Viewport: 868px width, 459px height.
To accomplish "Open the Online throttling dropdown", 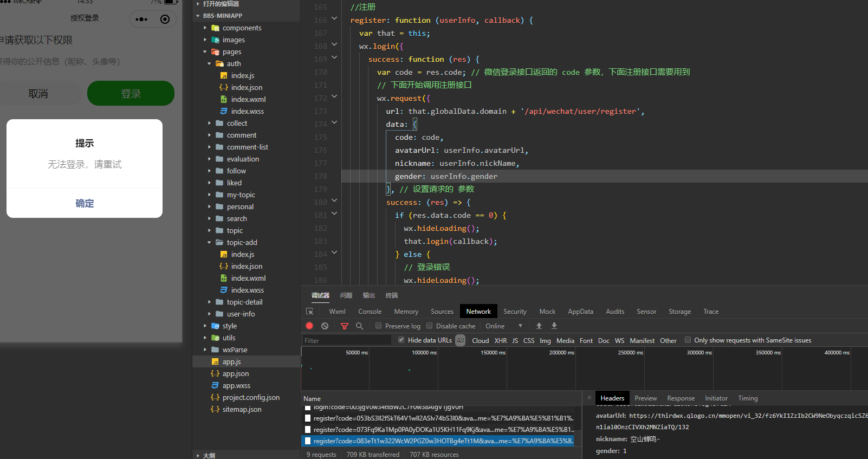I will (x=504, y=326).
